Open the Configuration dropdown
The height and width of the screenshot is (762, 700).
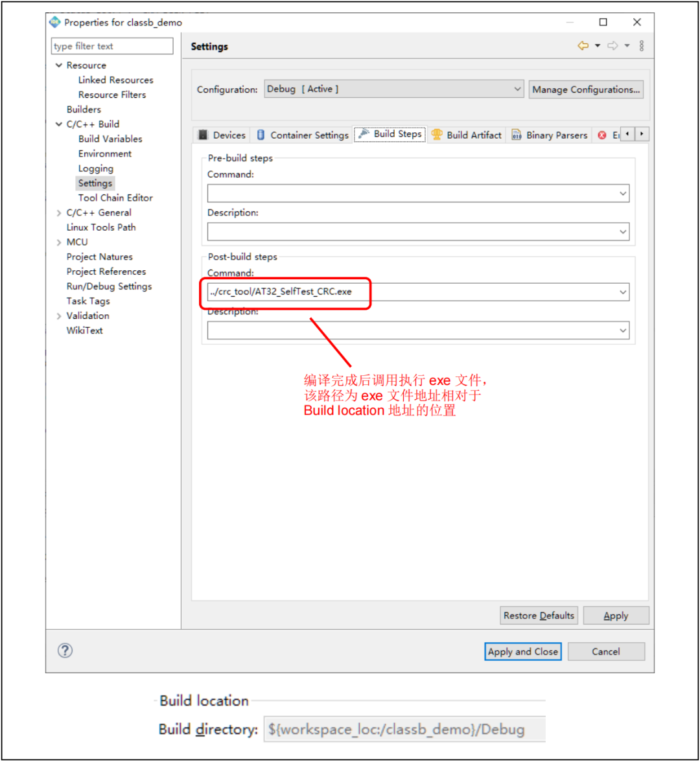394,89
